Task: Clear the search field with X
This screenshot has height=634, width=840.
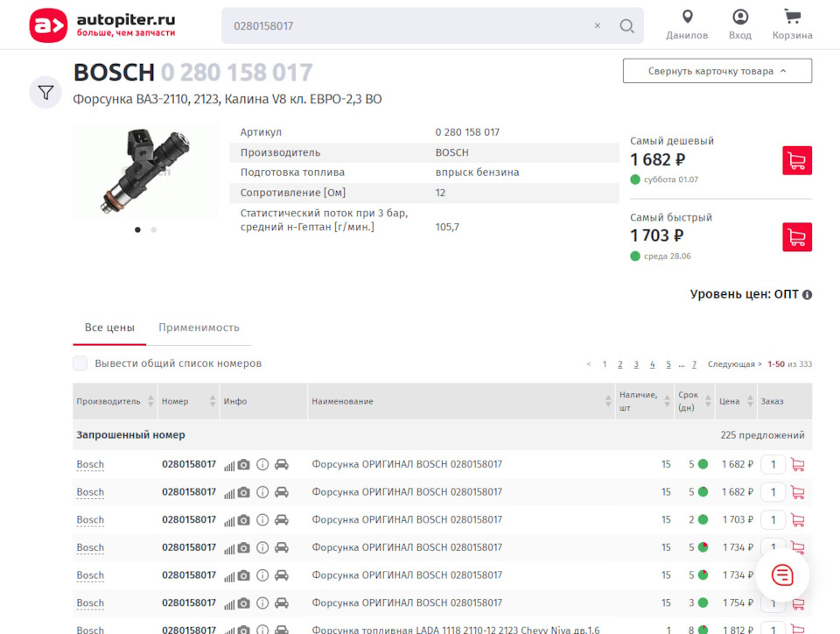Action: click(598, 26)
